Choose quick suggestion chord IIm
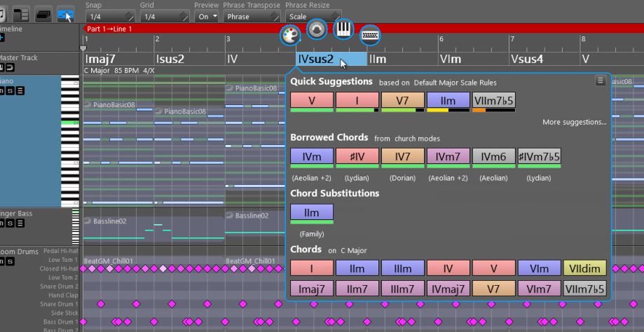The image size is (644, 332). (448, 100)
